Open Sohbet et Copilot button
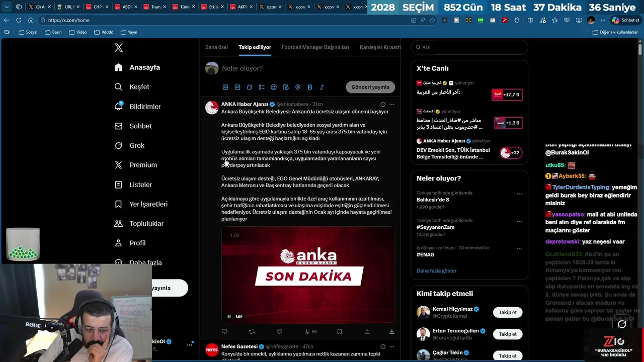The image size is (644, 362). pos(625,20)
